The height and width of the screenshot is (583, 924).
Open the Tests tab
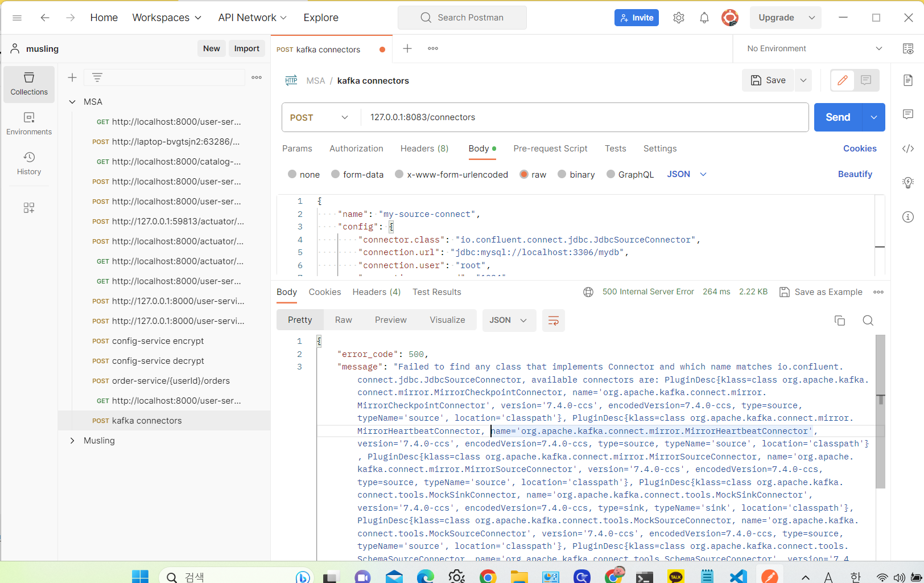615,149
